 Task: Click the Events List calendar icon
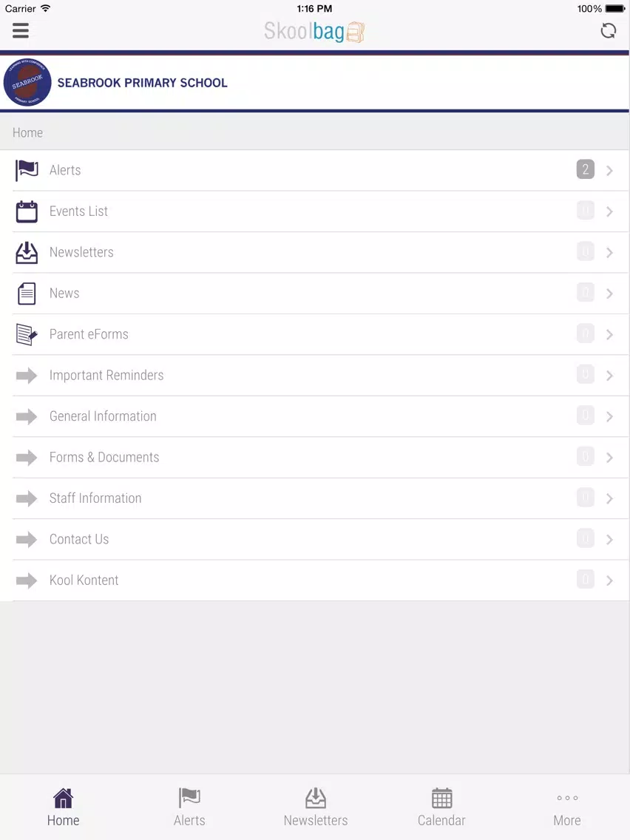[27, 211]
